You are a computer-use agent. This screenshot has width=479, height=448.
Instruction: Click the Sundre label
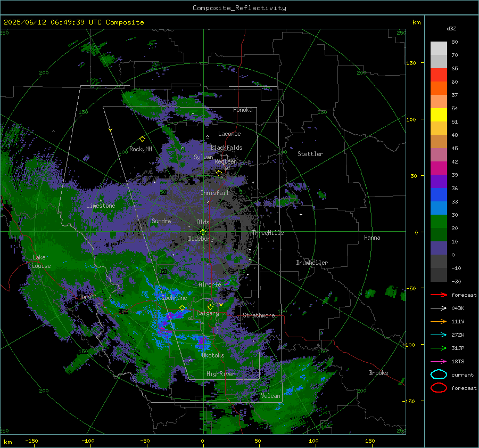coord(161,221)
